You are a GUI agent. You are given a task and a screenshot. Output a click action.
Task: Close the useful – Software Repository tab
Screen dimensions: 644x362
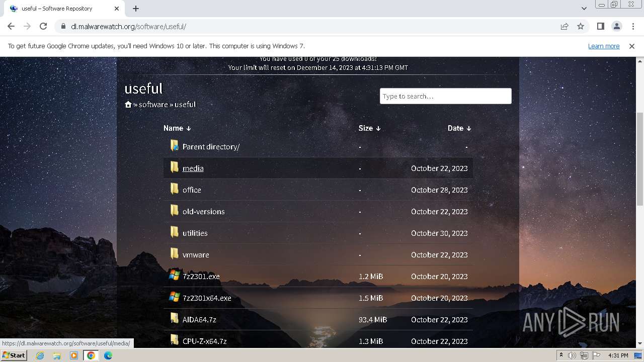tap(117, 9)
